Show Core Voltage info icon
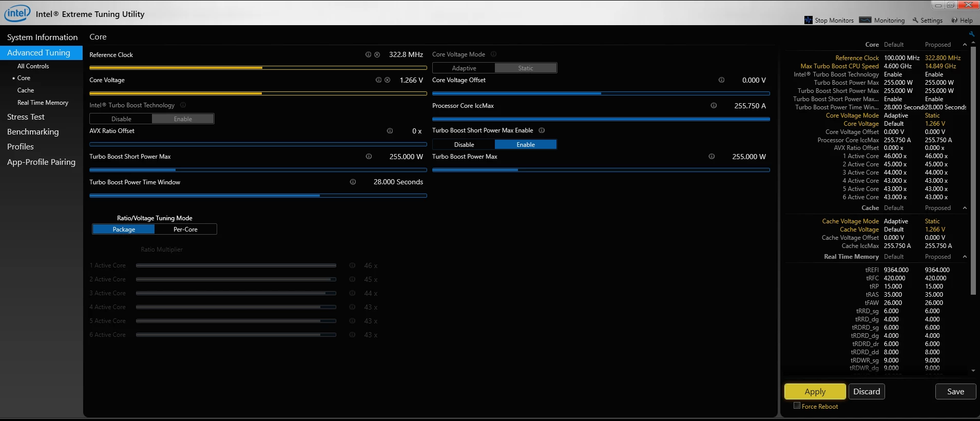980x421 pixels. tap(378, 80)
